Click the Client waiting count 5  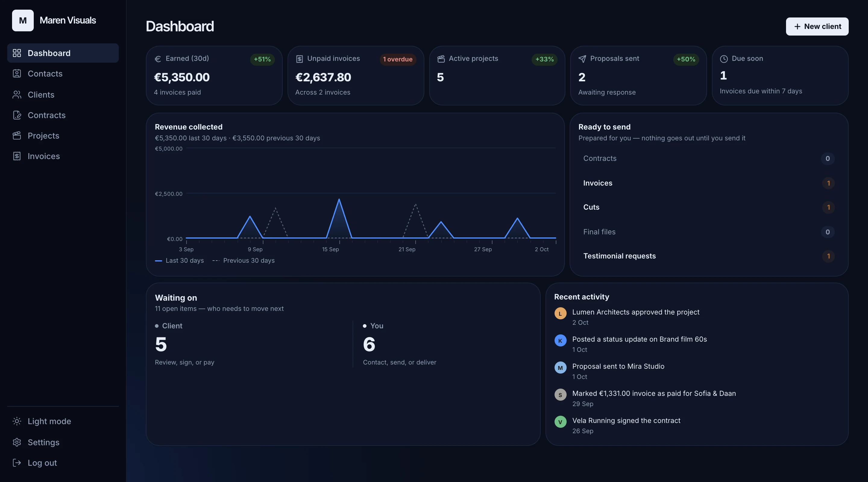click(x=161, y=344)
